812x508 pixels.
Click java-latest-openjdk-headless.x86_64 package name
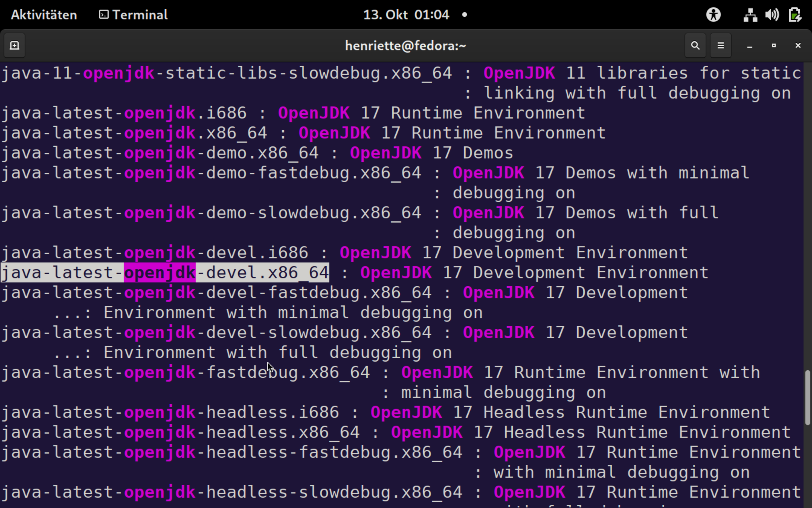[181, 432]
